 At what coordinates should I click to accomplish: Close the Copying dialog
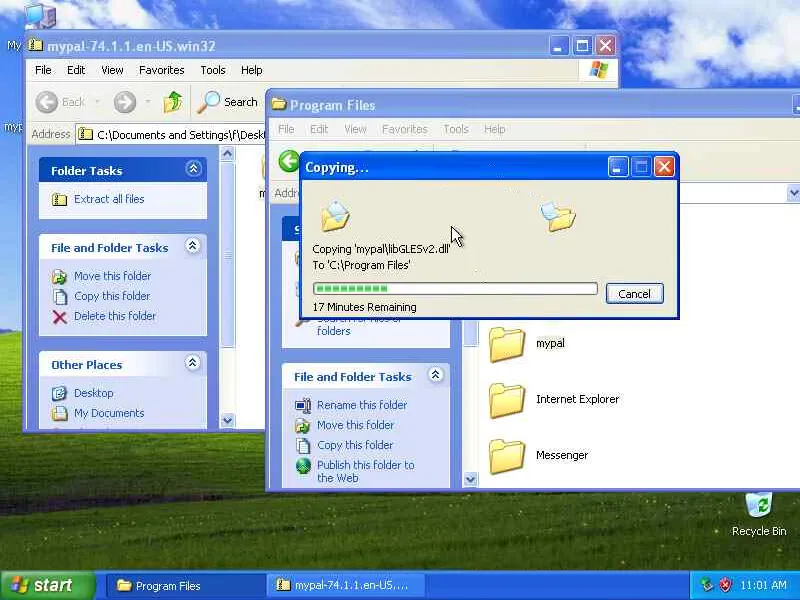tap(664, 166)
